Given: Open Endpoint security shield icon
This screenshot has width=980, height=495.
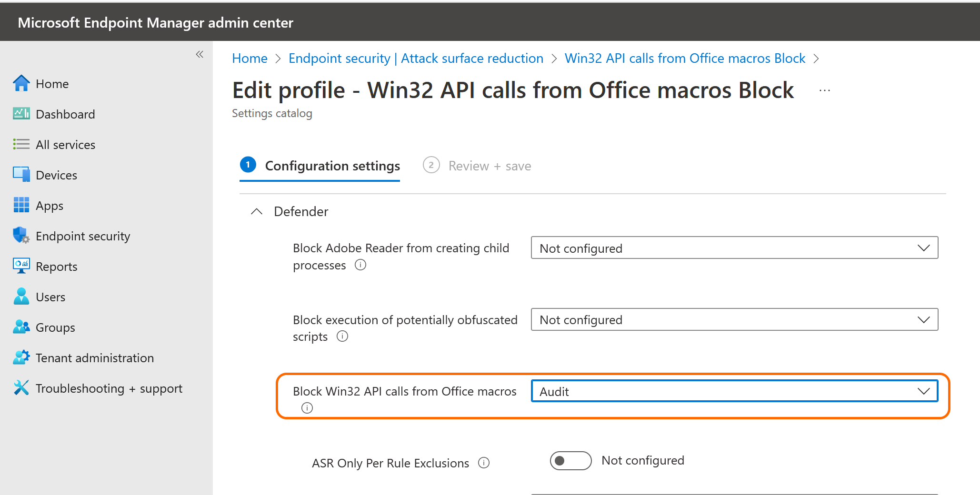Looking at the screenshot, I should (21, 236).
